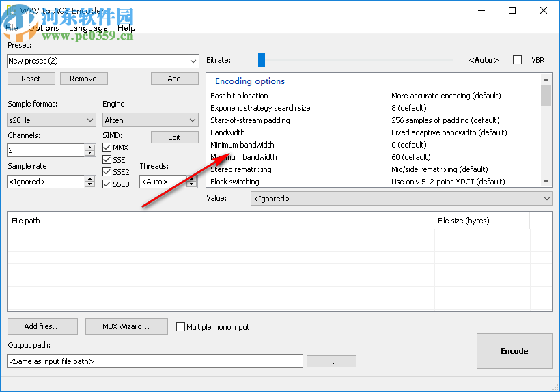
Task: Click the encoding options scrollbar thumb
Action: [546, 96]
